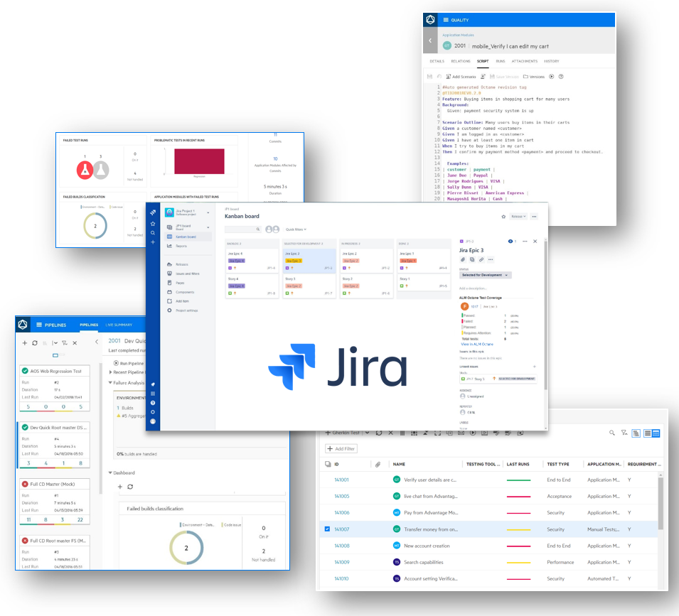Switch to Live Summary tab in Pipelines

(x=119, y=325)
